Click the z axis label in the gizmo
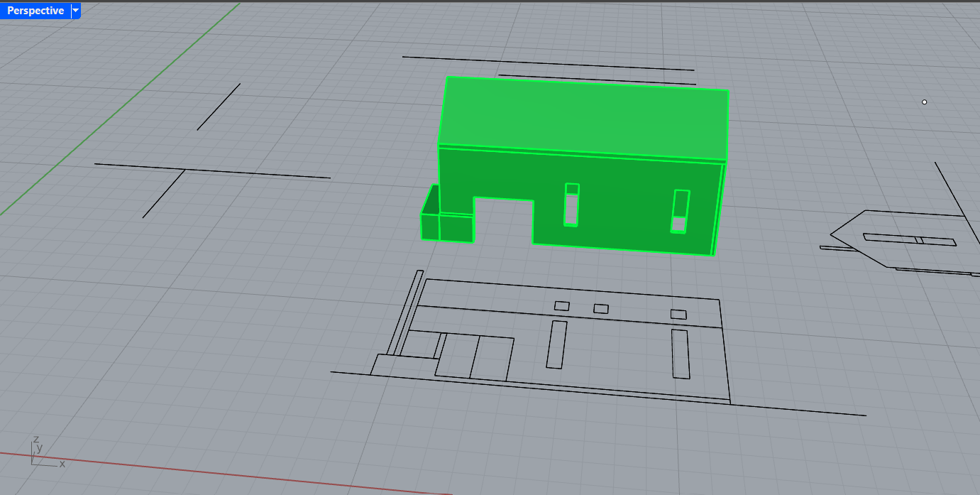The width and height of the screenshot is (980, 495). [x=35, y=440]
